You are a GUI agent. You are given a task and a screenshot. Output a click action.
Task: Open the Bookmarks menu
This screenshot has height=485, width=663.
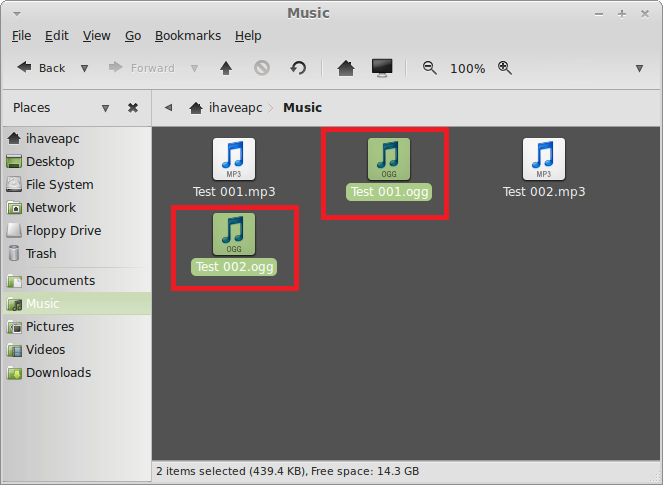tap(188, 36)
